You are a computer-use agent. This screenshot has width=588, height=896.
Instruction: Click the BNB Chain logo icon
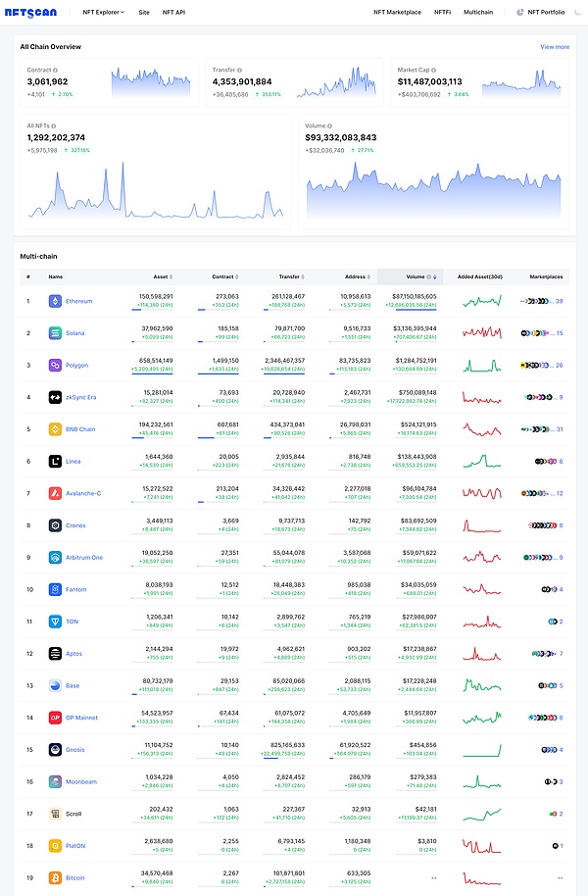[55, 429]
